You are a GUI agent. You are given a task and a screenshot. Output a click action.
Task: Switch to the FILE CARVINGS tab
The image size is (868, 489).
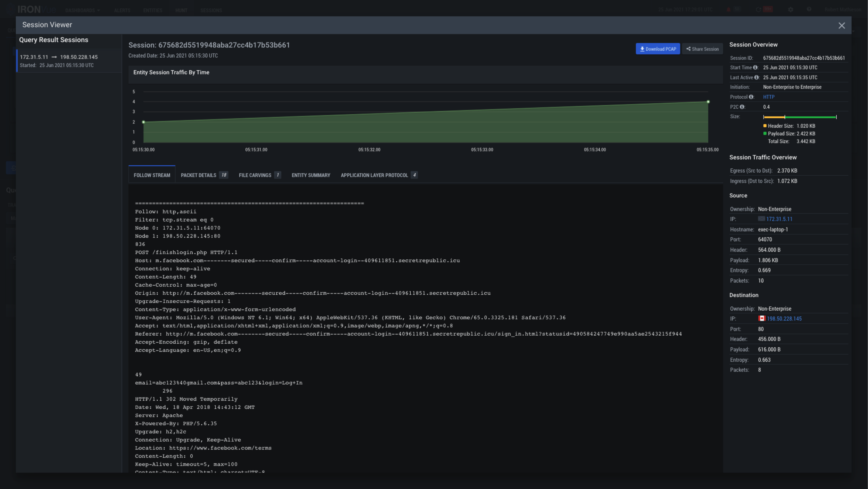point(255,175)
